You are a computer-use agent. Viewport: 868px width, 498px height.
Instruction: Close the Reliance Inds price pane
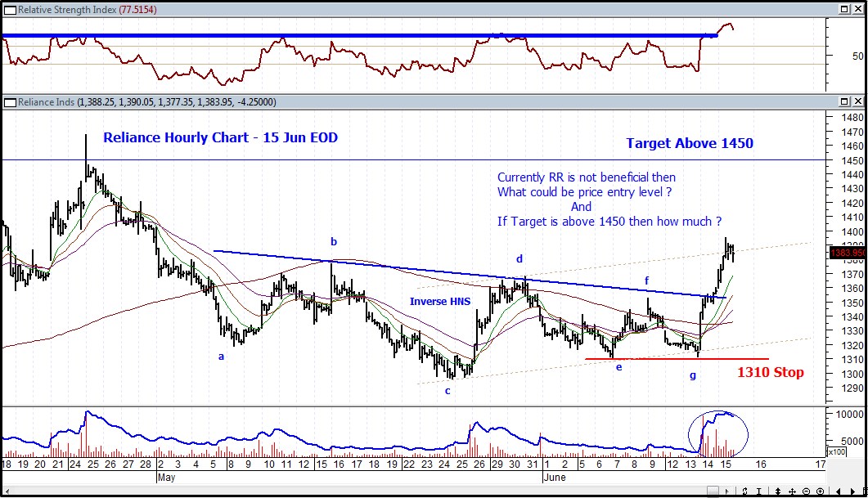tap(857, 101)
